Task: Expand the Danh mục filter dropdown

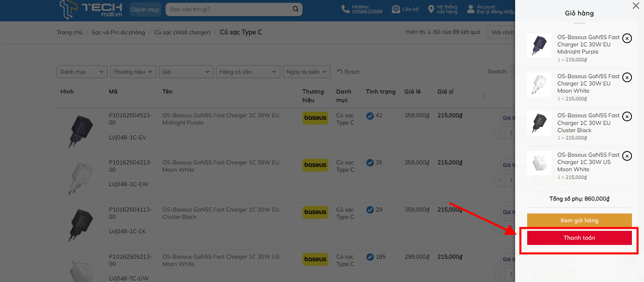Action: point(82,72)
